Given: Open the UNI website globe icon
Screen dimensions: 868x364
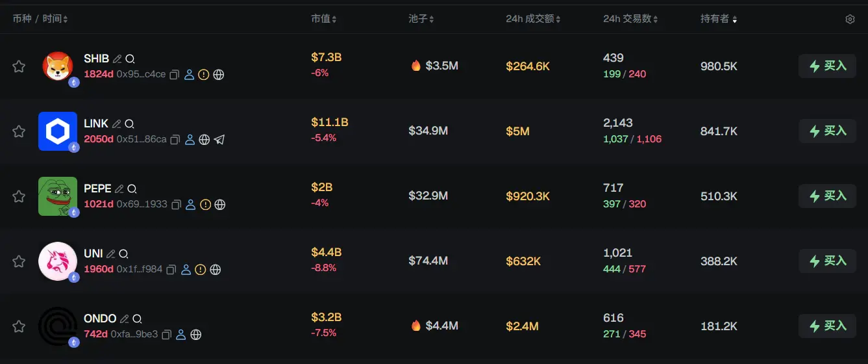Looking at the screenshot, I should click(216, 270).
